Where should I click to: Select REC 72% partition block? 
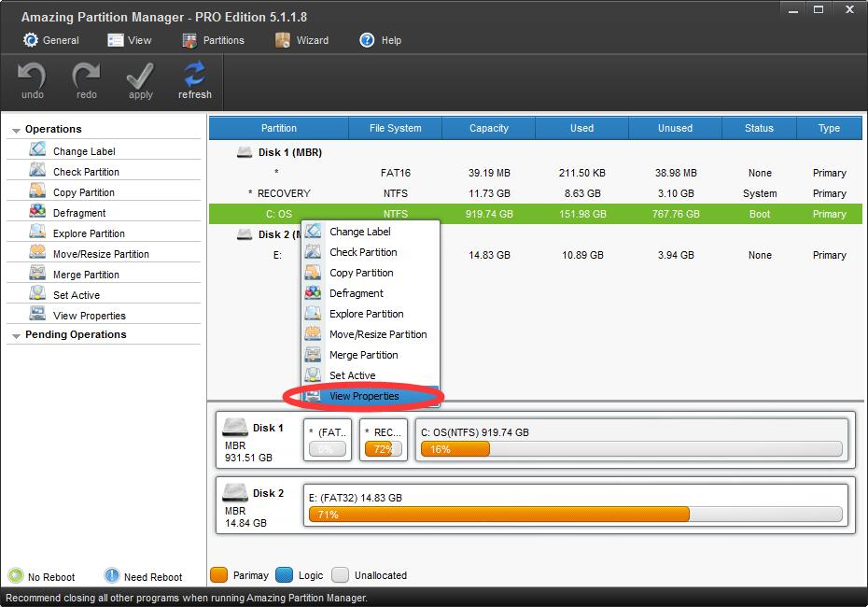[x=384, y=440]
